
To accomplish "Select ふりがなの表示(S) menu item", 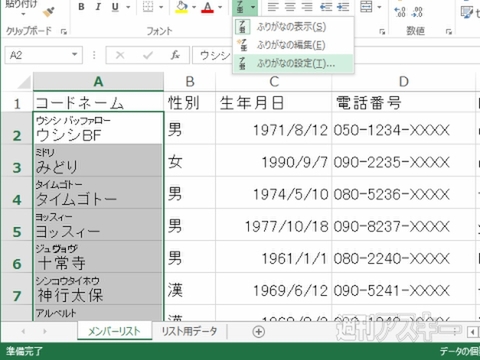I will click(x=293, y=27).
